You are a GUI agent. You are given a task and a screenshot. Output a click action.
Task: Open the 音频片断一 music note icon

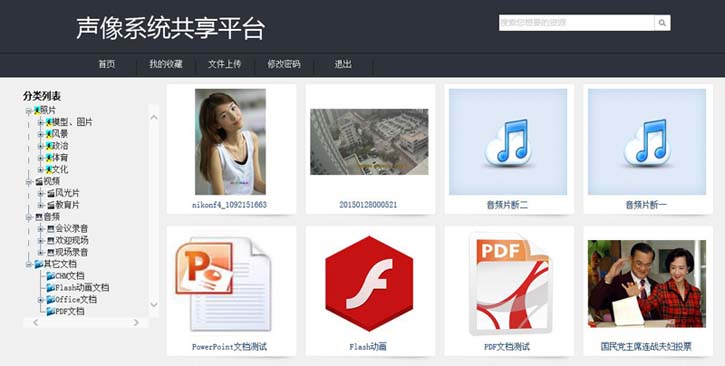(646, 142)
